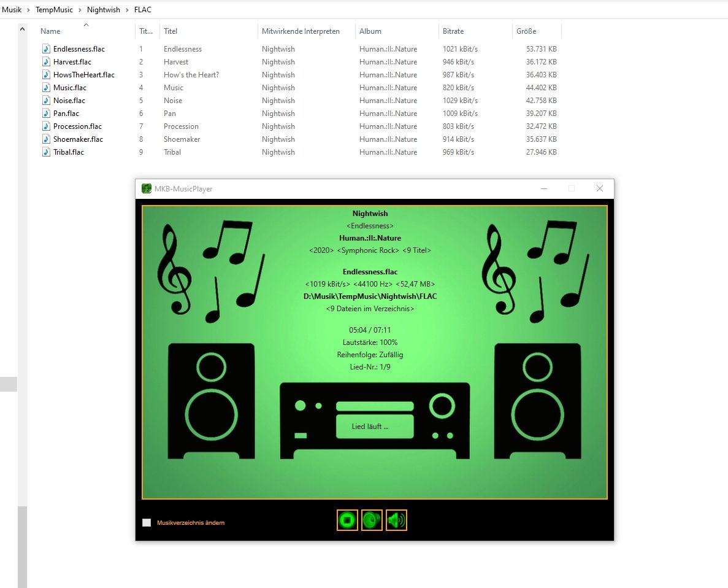728x588 pixels.
Task: Click the playback time 05:04 / 07:11
Action: pyautogui.click(x=370, y=330)
